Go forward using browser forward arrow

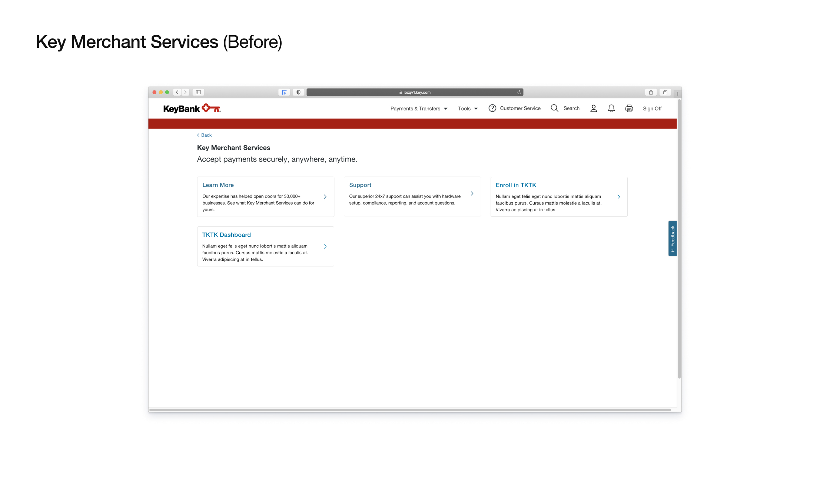pos(185,92)
